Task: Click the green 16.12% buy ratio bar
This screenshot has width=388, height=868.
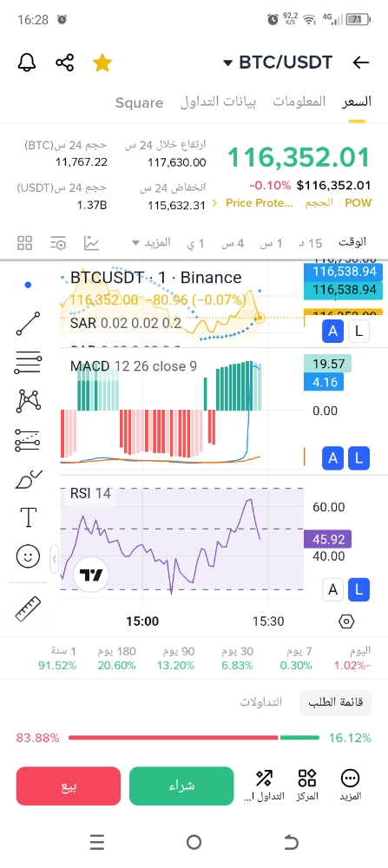Action: [300, 738]
